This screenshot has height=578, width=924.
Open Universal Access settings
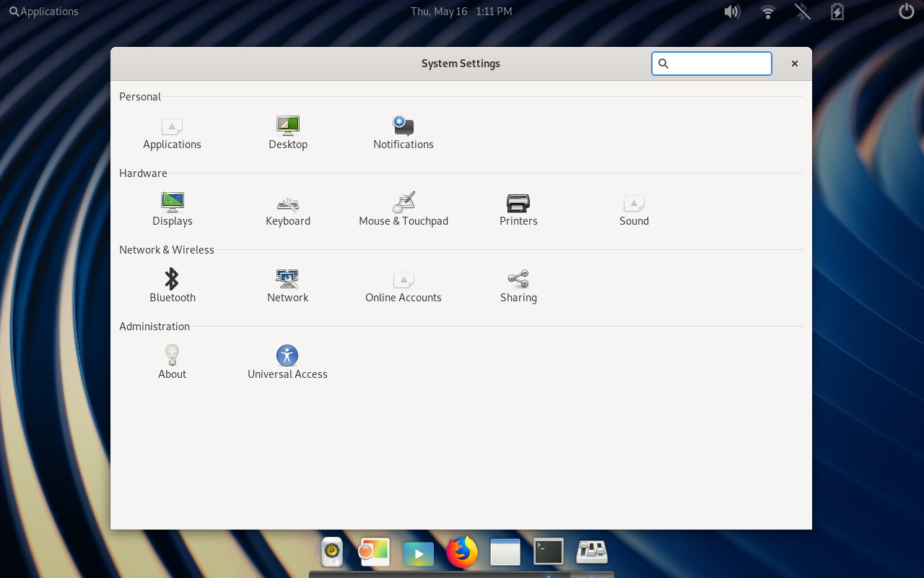(x=287, y=362)
